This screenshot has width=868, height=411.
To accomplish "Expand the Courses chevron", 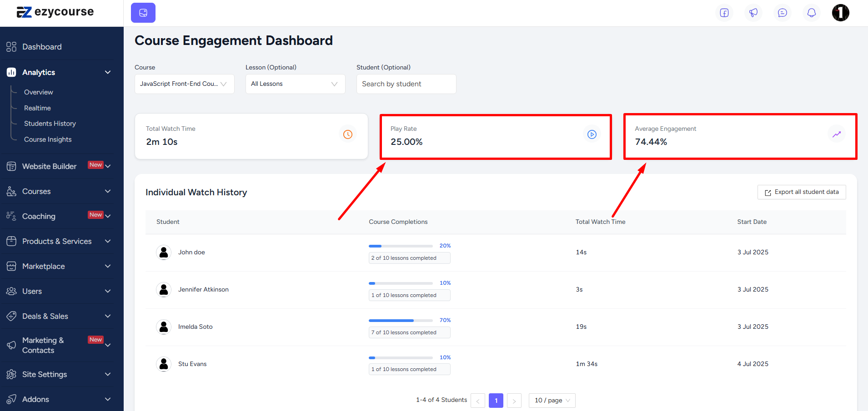I will (108, 191).
